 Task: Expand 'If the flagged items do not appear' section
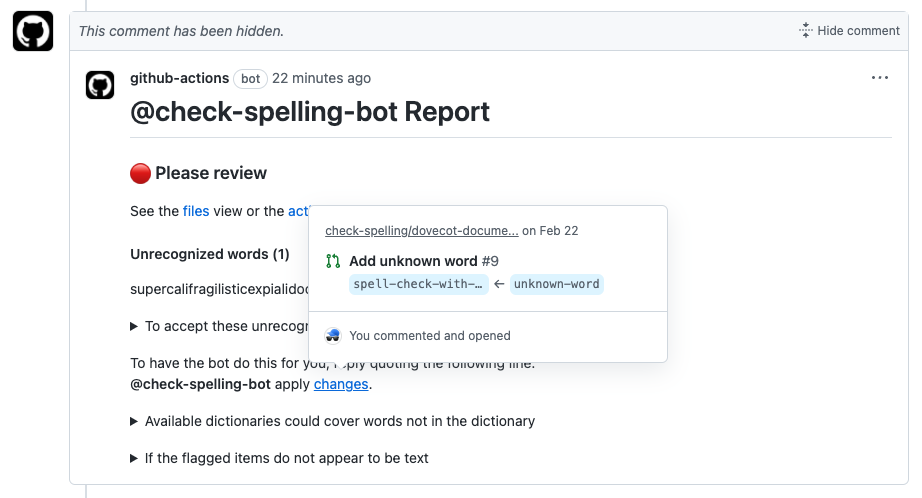point(279,458)
